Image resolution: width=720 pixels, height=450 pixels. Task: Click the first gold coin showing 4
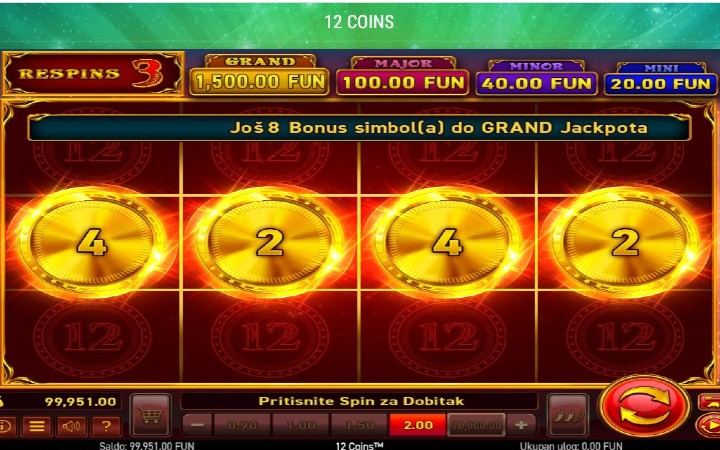coord(92,242)
